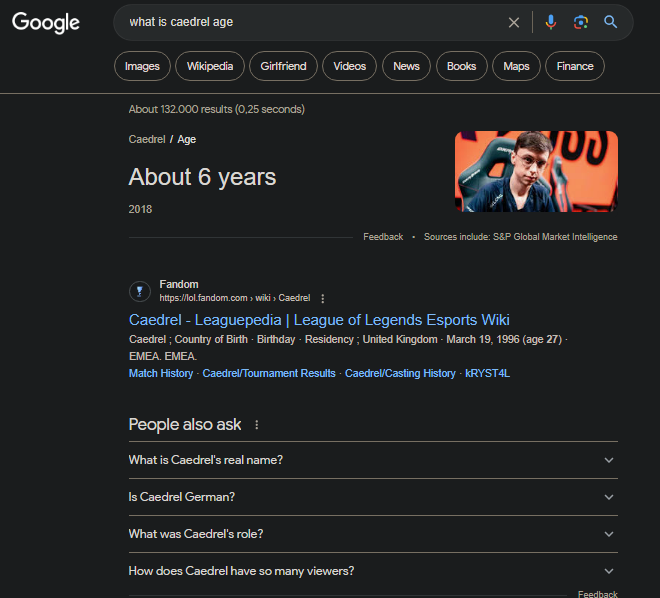Open Caedrel/Casting History sitelink
The image size is (660, 598).
[x=400, y=373]
